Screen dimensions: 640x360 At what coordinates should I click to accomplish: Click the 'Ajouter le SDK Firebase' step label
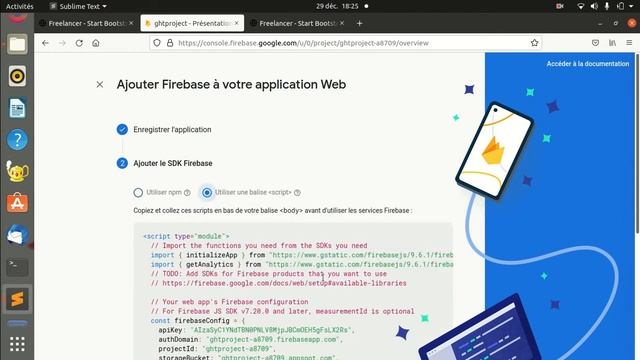[173, 163]
